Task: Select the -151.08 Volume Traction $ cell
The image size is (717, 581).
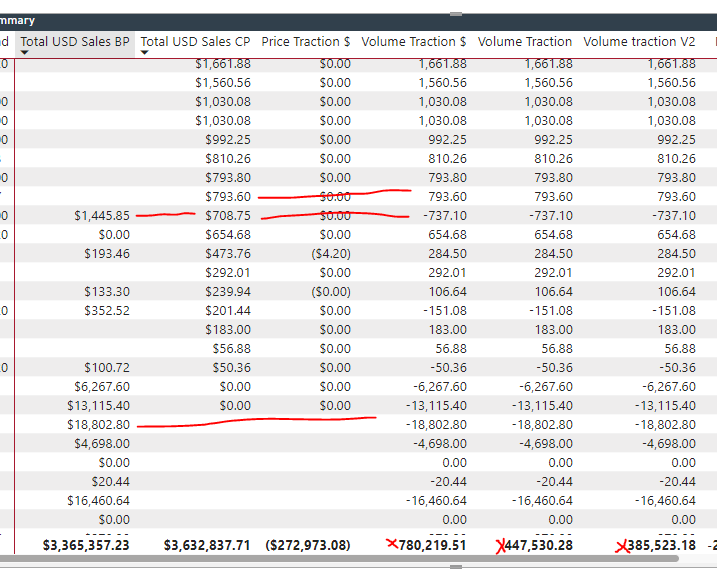Action: click(x=444, y=311)
